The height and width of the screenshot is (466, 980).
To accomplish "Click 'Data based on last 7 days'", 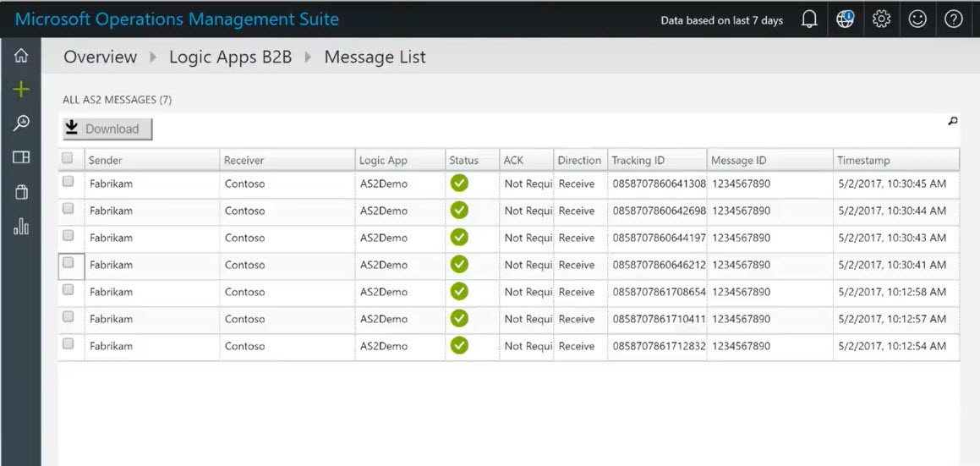I will pos(722,20).
